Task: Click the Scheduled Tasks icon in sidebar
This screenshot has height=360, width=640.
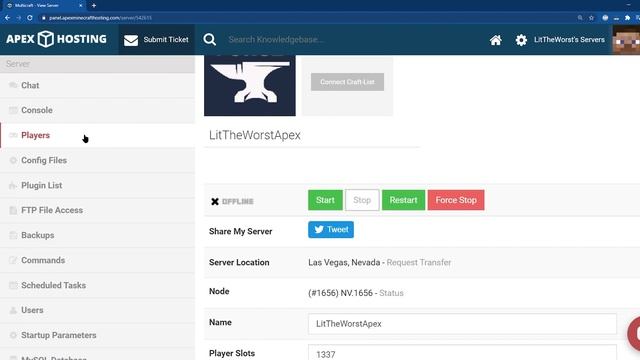Action: coord(13,285)
